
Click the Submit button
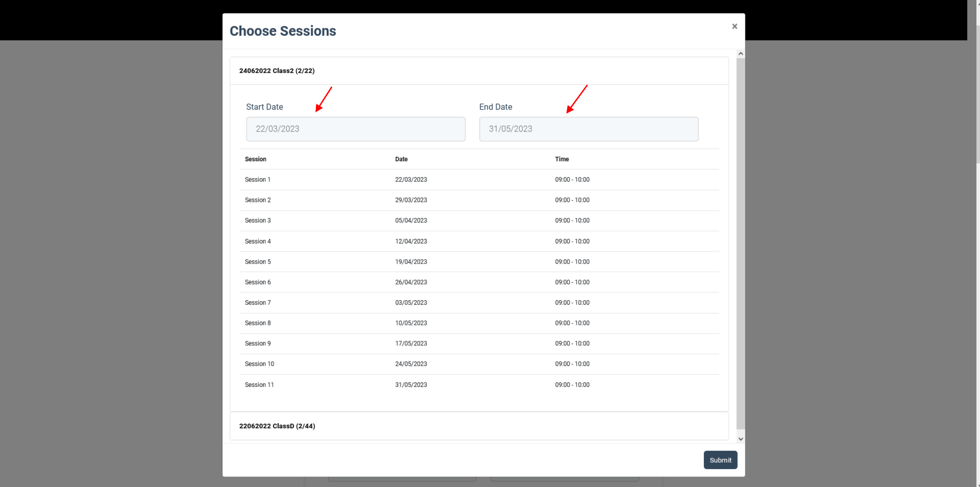[720, 460]
